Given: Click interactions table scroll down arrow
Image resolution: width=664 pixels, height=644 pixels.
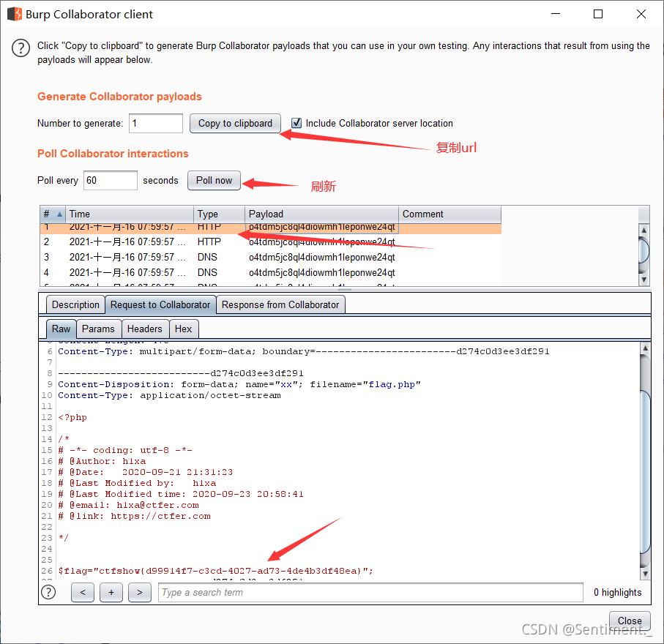Looking at the screenshot, I should tap(644, 280).
